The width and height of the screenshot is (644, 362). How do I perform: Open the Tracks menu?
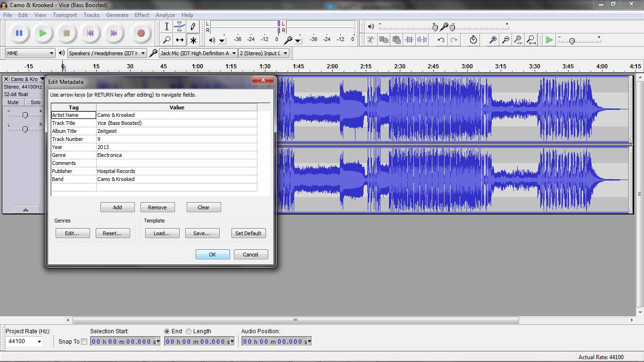tap(91, 15)
